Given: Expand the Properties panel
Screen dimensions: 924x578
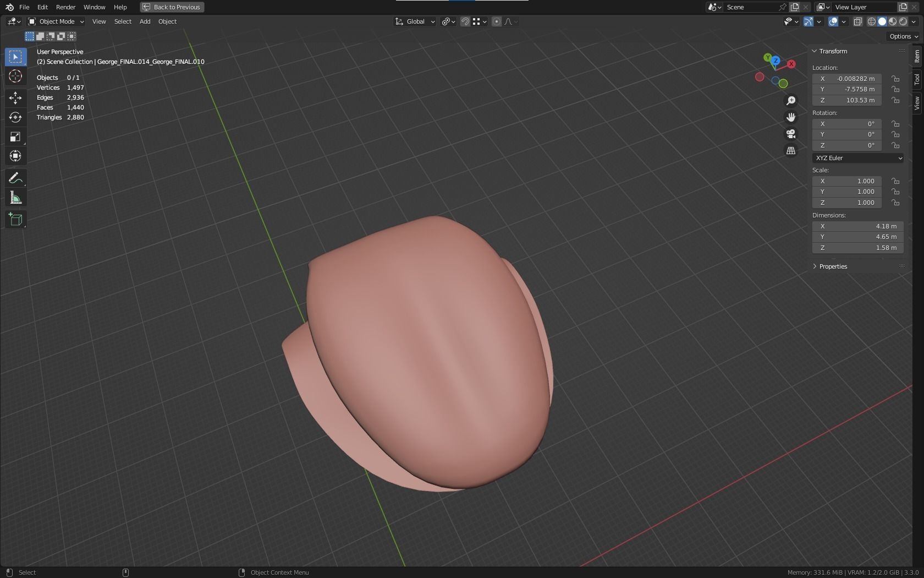Looking at the screenshot, I should pyautogui.click(x=833, y=266).
